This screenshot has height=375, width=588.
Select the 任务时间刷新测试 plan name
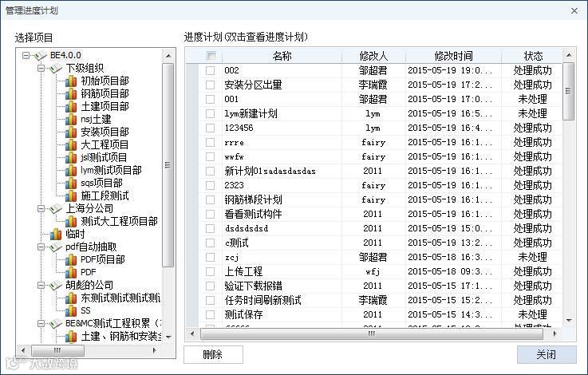tap(262, 300)
